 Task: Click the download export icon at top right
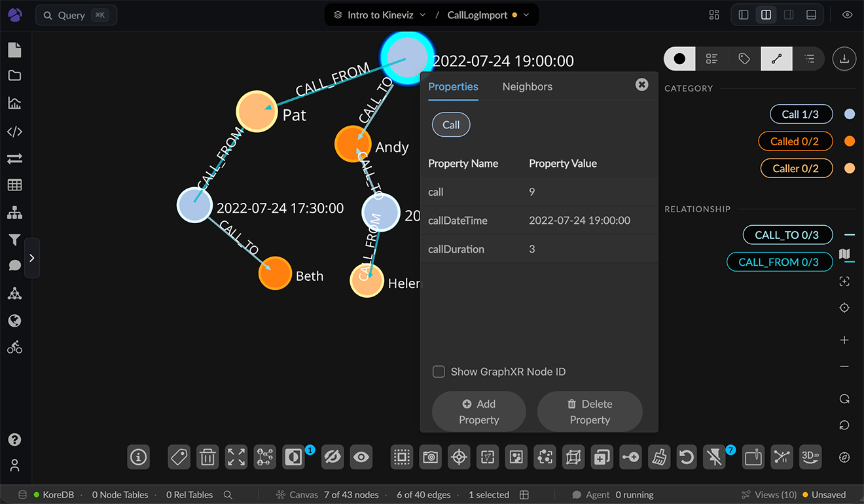844,59
